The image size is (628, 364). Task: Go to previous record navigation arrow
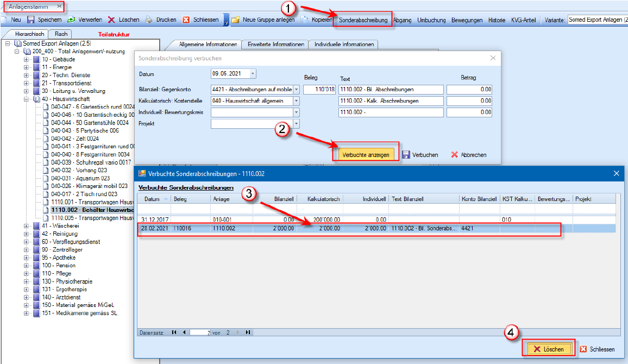pos(184,332)
